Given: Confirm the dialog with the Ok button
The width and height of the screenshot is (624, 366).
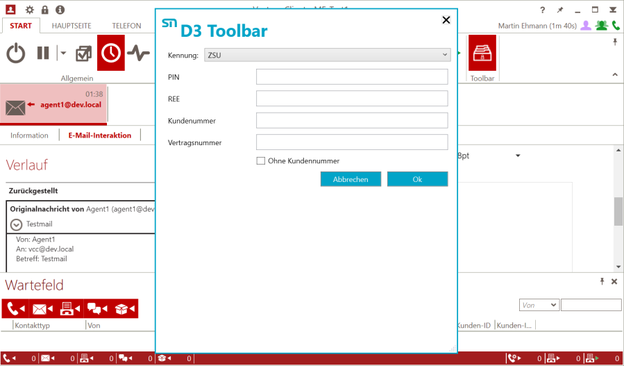Looking at the screenshot, I should click(417, 179).
